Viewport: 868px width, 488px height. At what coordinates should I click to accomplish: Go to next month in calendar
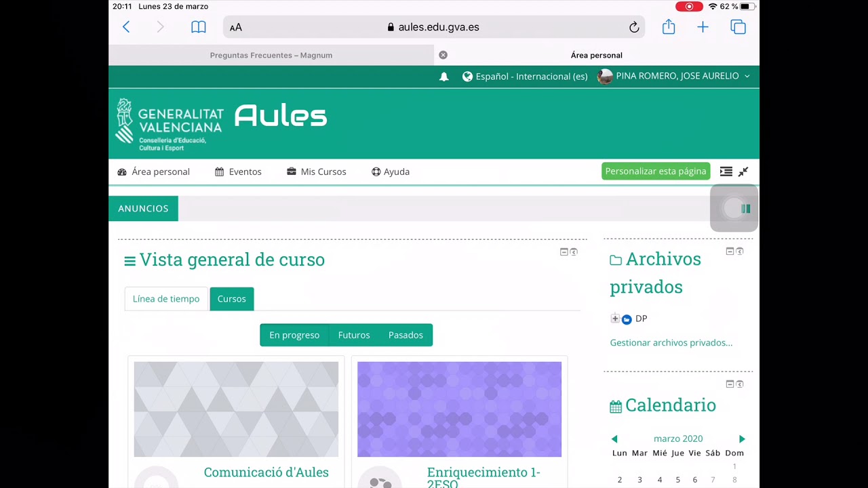[x=742, y=439]
